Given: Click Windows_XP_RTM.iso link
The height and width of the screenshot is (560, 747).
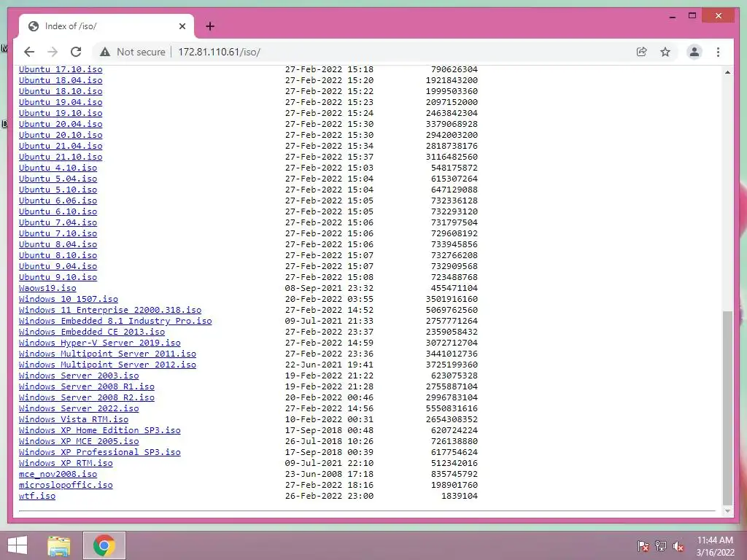Looking at the screenshot, I should [x=66, y=463].
